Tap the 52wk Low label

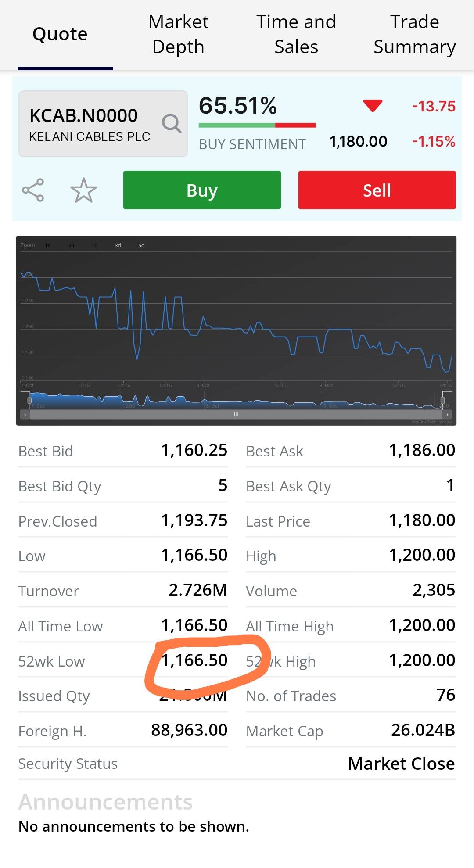click(51, 661)
